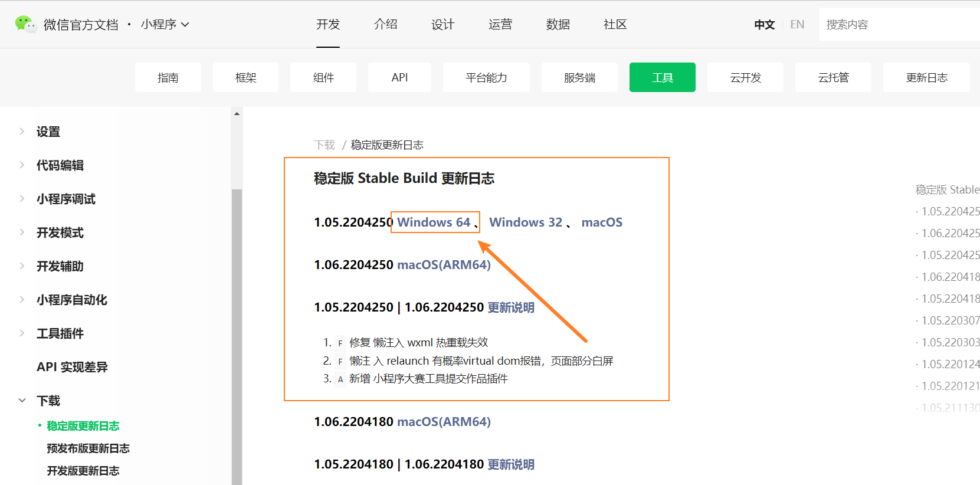Select the 服务端 sub-navigation button
Image resolution: width=980 pixels, height=485 pixels.
[579, 77]
